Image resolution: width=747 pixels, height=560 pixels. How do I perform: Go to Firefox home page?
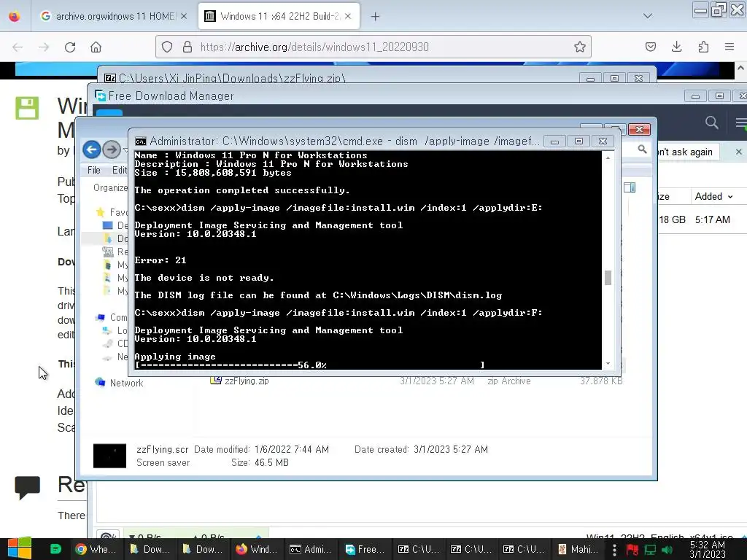(96, 47)
